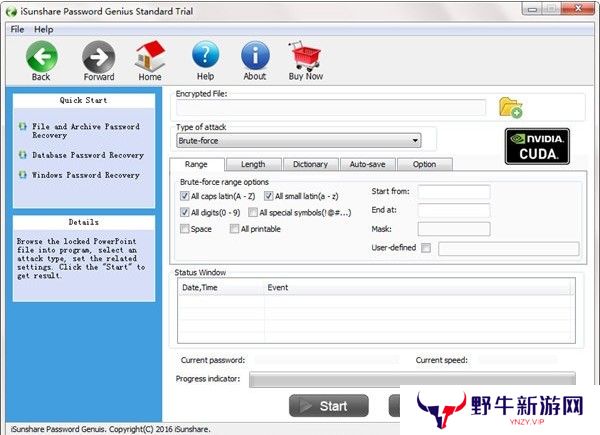Viewport: 600px width, 435px height.
Task: Open the Help menu
Action: pyautogui.click(x=44, y=29)
